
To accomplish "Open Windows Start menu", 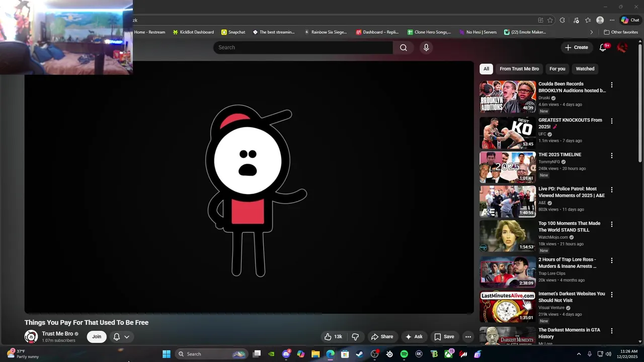I will coord(167,354).
